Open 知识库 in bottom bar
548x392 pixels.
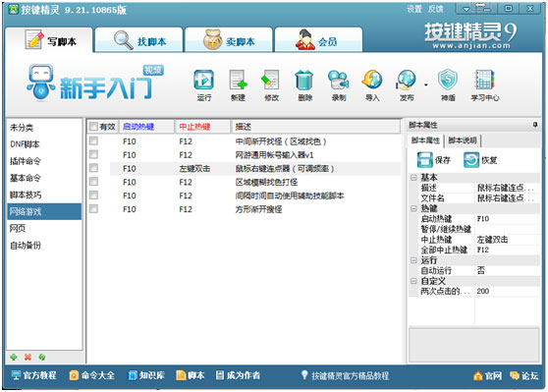click(146, 375)
